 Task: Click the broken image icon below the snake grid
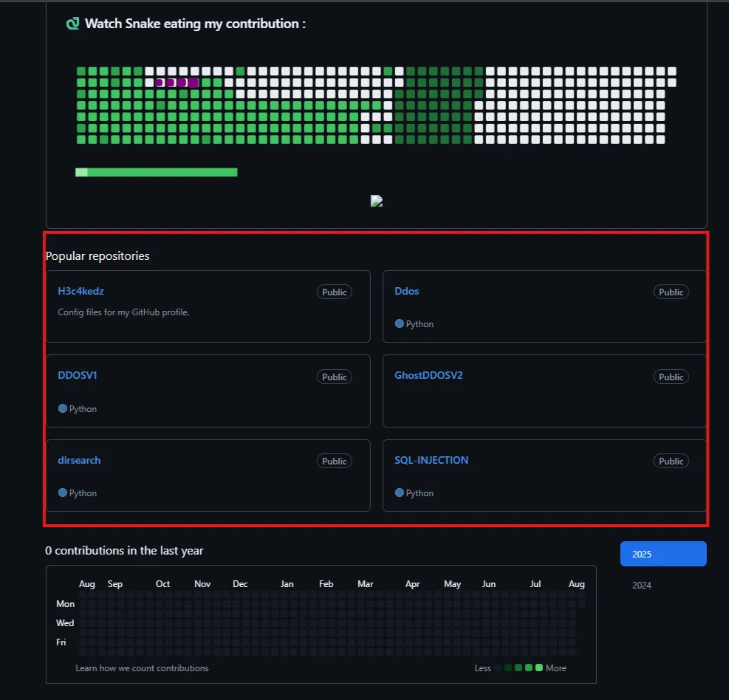point(376,201)
